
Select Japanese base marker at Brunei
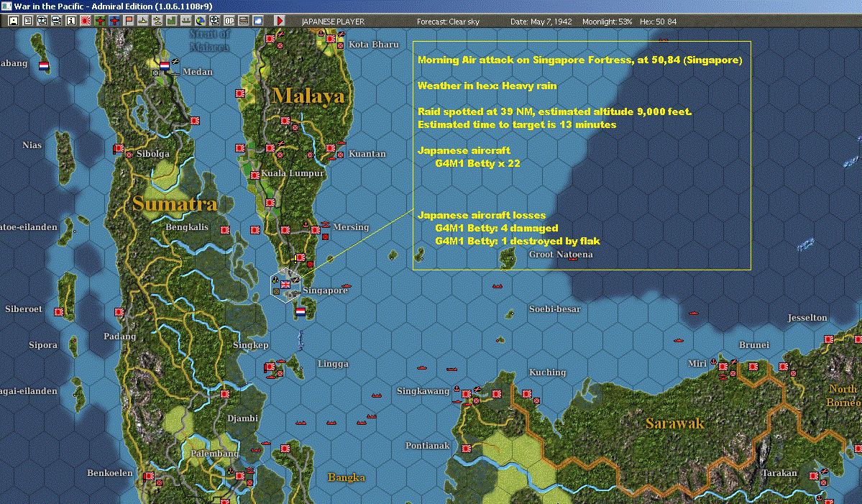(x=753, y=367)
